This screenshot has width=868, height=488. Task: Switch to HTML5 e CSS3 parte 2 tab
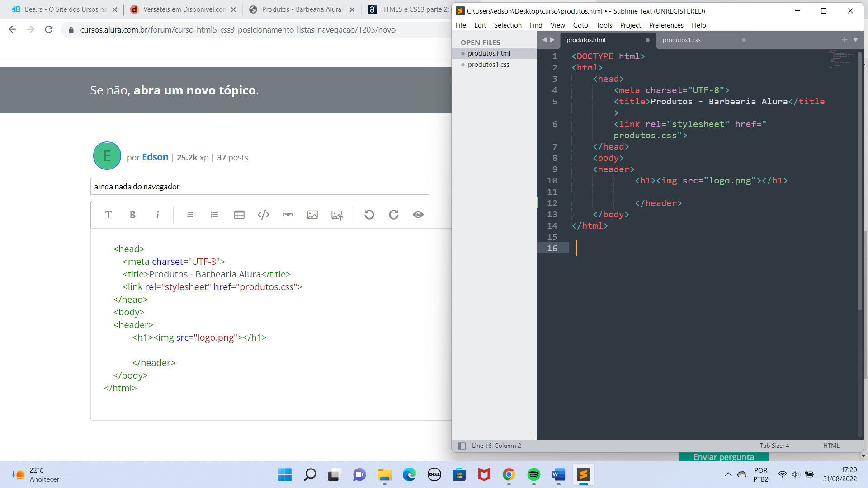point(409,9)
